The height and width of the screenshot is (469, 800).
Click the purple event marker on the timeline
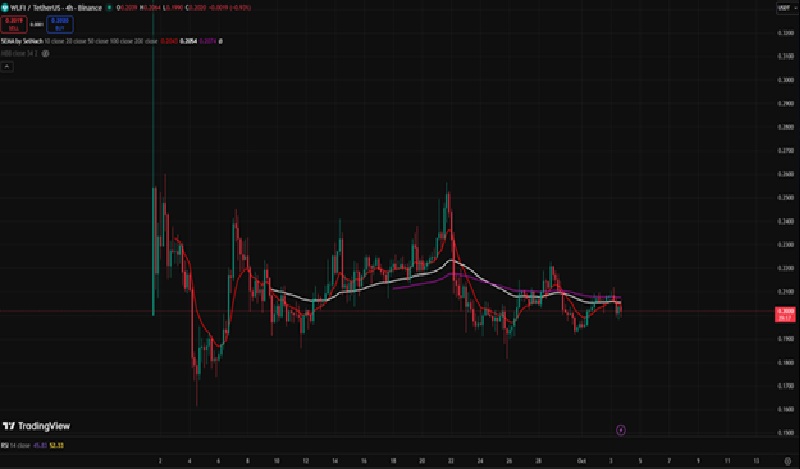(x=620, y=430)
